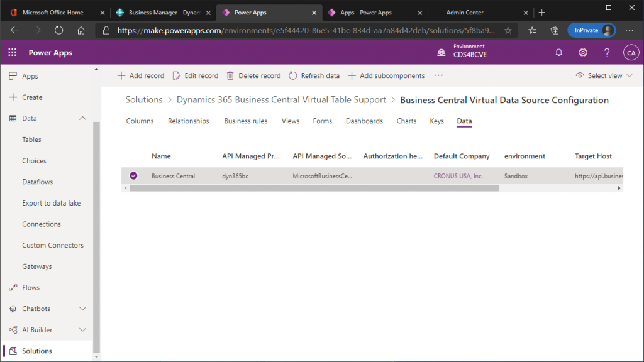Open Choices in the sidebar

[x=34, y=160]
